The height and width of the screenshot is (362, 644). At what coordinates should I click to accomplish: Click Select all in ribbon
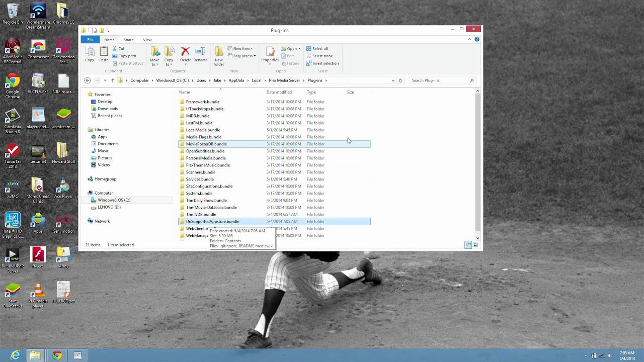click(x=317, y=49)
